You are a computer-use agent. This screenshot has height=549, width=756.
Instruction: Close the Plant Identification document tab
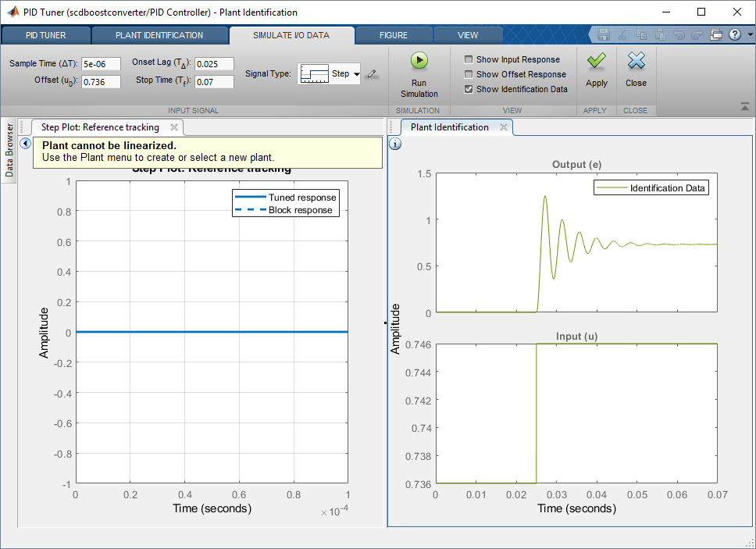tap(504, 127)
